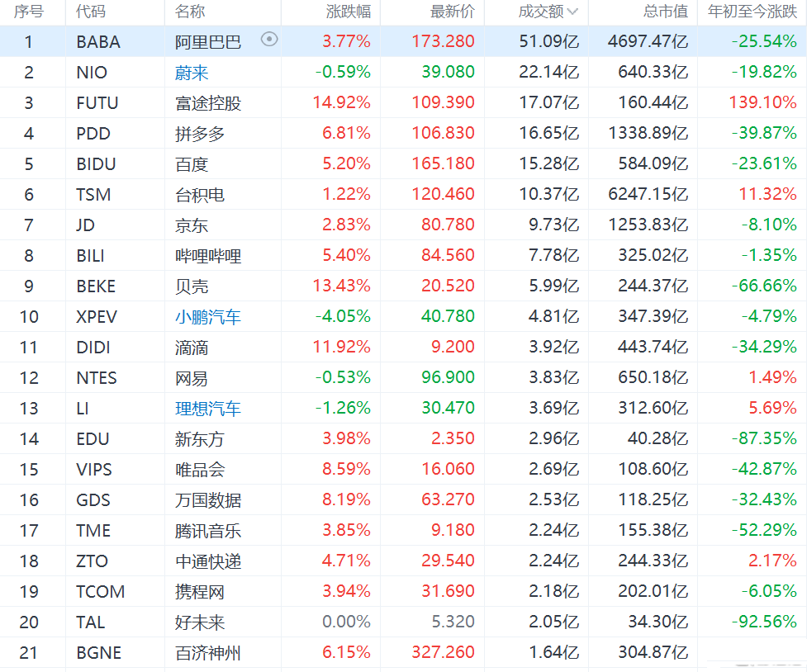Toggle the 成交额 sort arrow

(x=573, y=12)
